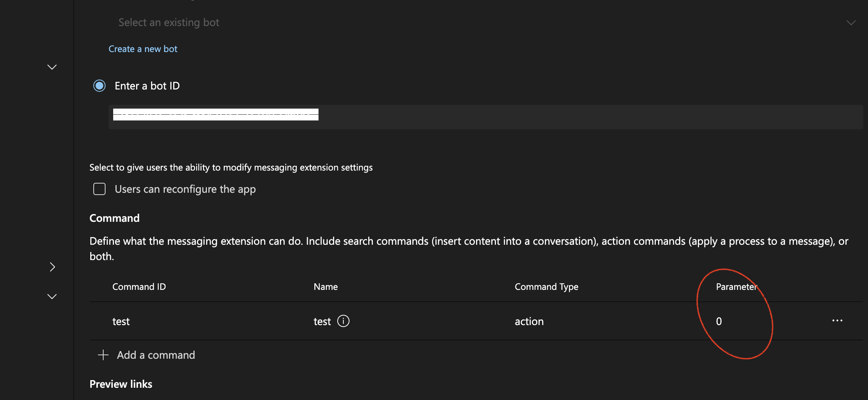Click the Create a new bot link

pyautogui.click(x=143, y=49)
